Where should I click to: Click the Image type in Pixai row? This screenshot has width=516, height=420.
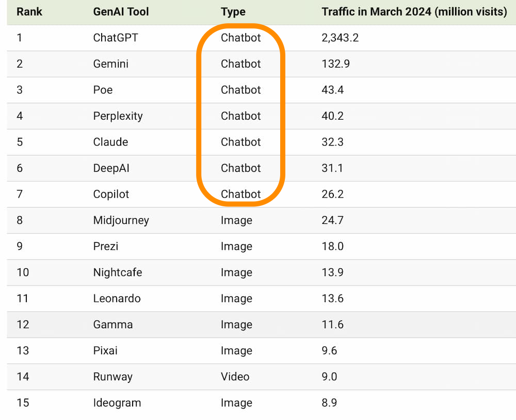[x=237, y=350]
